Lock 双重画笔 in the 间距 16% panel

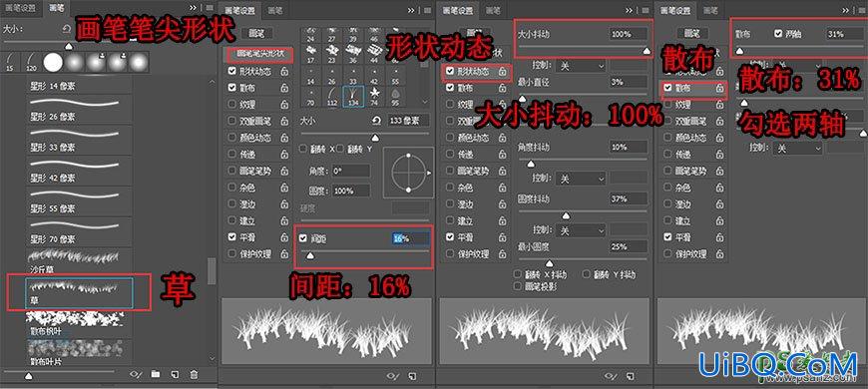284,121
